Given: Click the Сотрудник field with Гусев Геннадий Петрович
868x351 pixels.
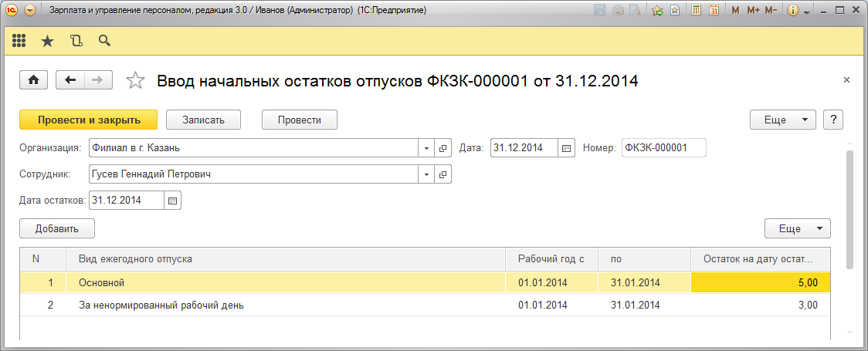Looking at the screenshot, I should (x=253, y=174).
